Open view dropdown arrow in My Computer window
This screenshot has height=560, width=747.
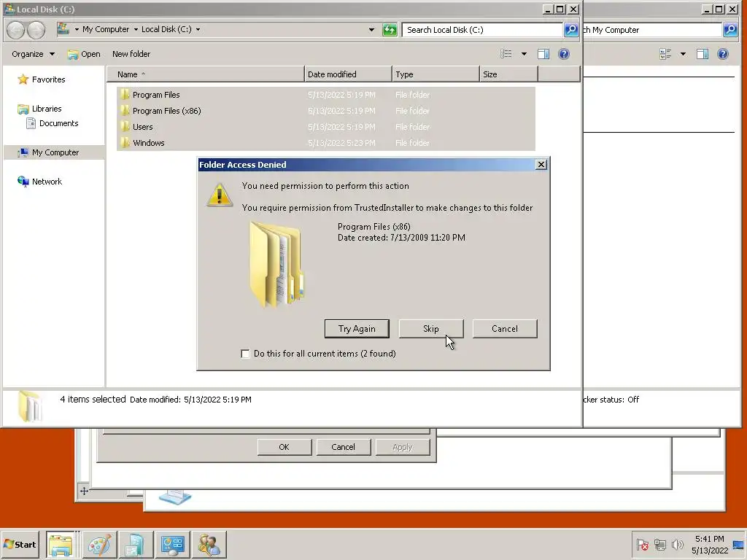click(683, 54)
